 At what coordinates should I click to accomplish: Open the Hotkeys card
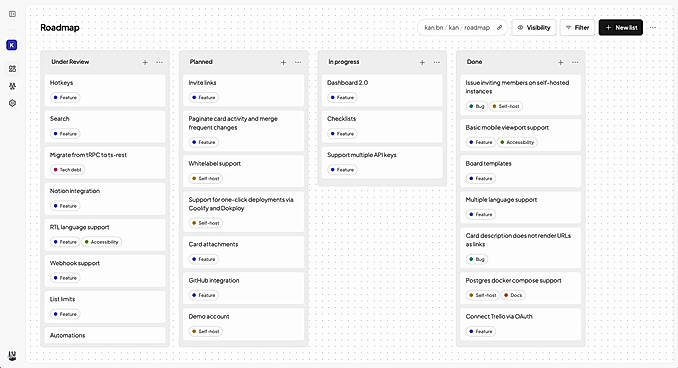point(105,90)
